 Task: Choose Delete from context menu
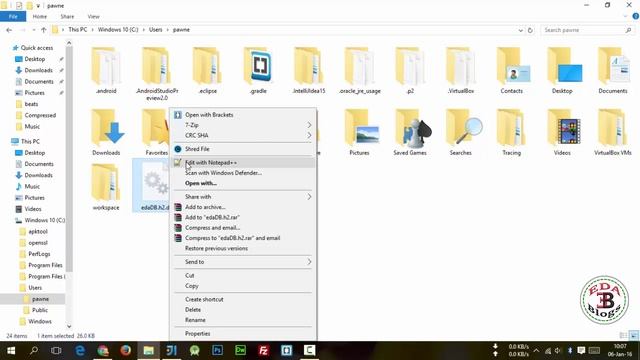tap(243, 309)
